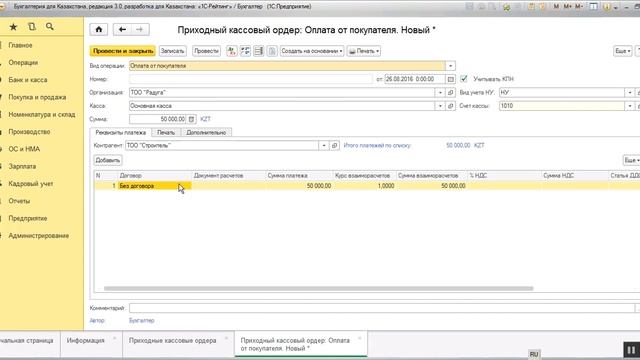640x360 pixels.
Task: Navigate forward with the right arrow
Action: click(140, 29)
